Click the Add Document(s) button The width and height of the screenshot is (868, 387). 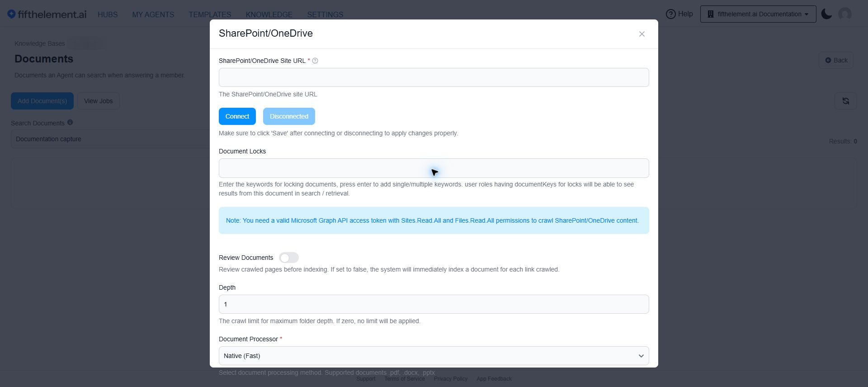42,101
